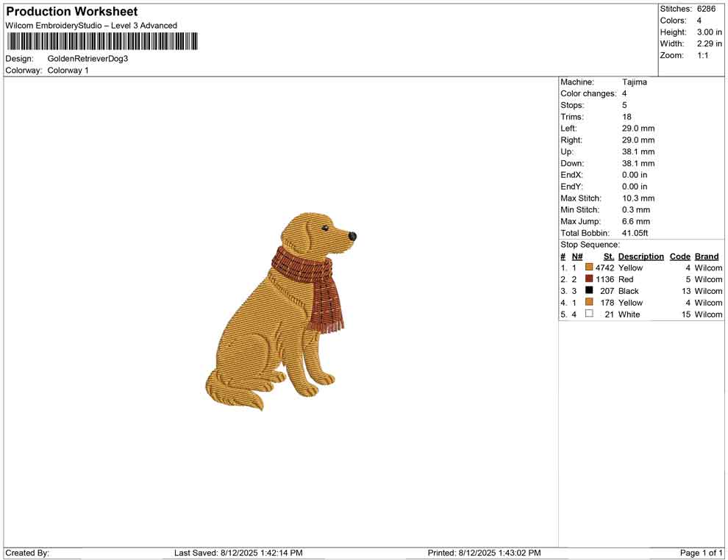Click the Up value 38.1 mm
728x560 pixels.
[x=638, y=151]
